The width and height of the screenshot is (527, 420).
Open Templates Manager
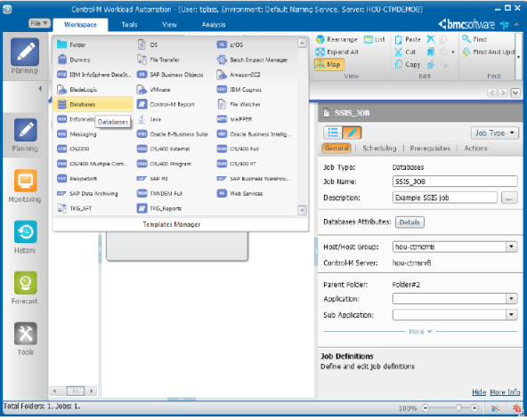(172, 224)
